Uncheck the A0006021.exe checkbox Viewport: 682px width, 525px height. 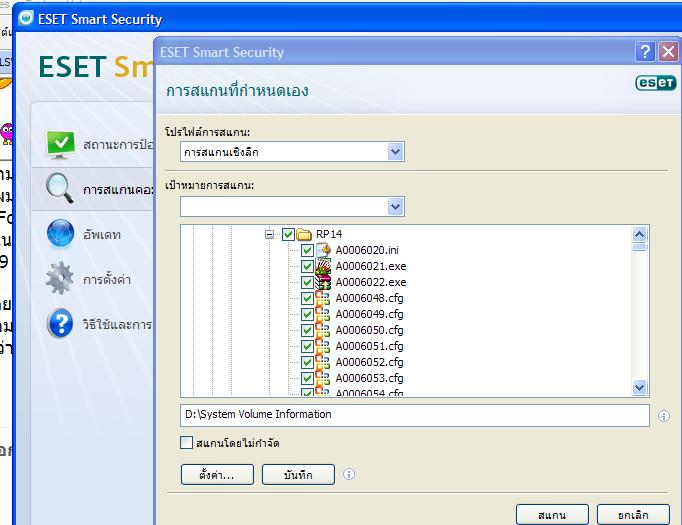[x=308, y=266]
